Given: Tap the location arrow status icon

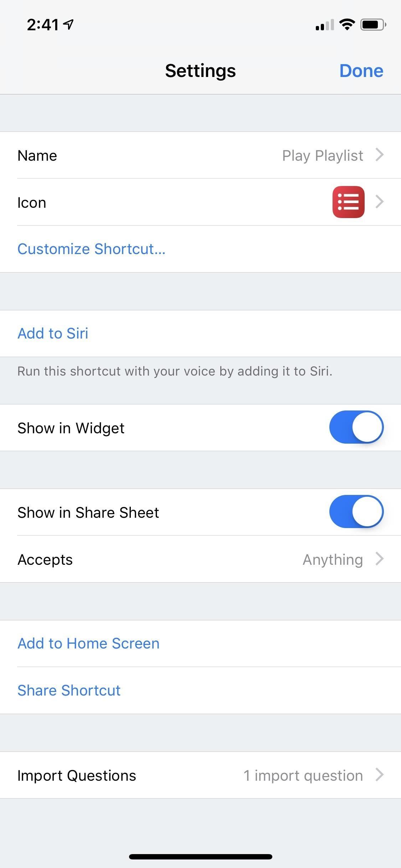Looking at the screenshot, I should [x=68, y=24].
